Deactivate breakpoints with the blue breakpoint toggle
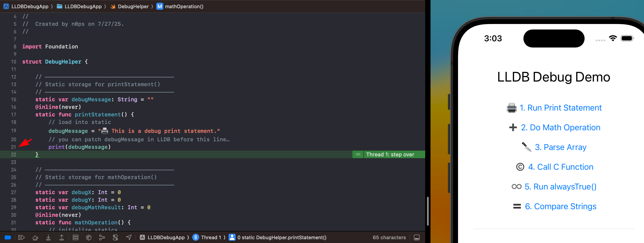This screenshot has width=644, height=243. [8, 237]
